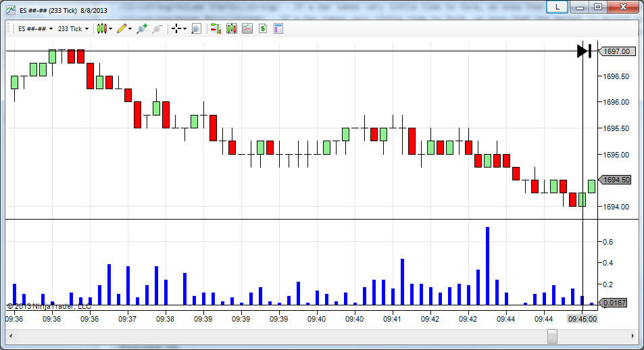Click the zoom in magnifier icon
Image resolution: width=644 pixels, height=350 pixels.
tap(141, 29)
